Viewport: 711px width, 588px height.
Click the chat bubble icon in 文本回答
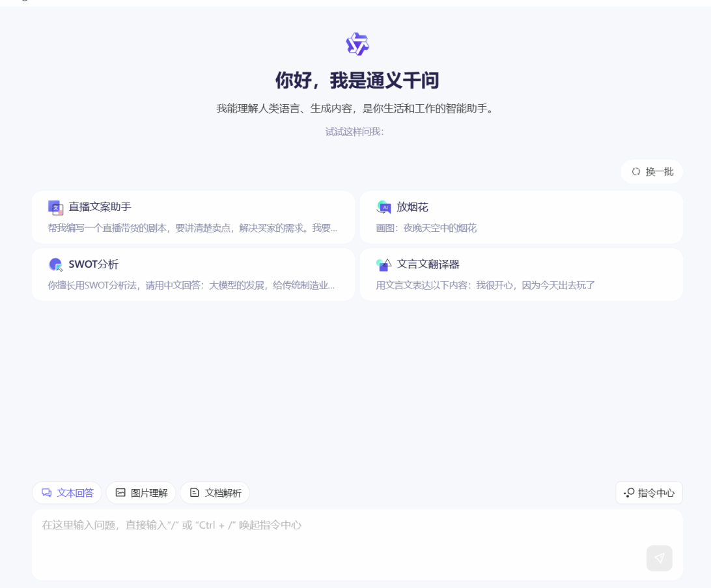(47, 493)
